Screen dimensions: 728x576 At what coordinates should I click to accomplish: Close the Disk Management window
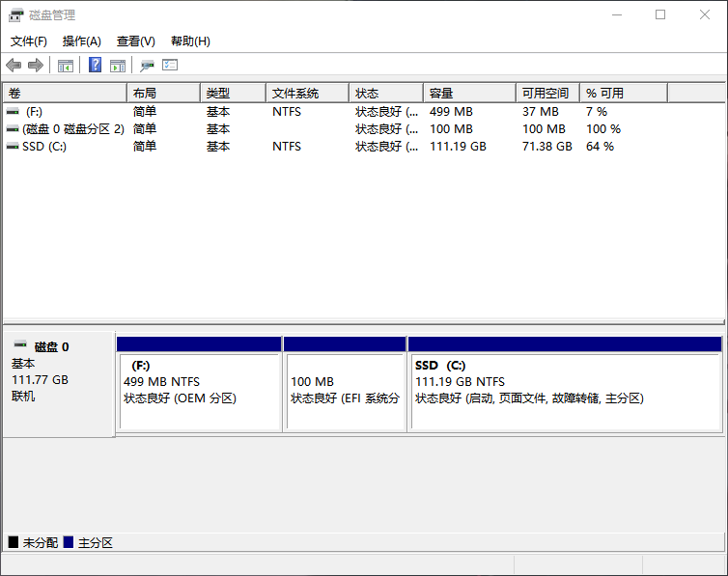[704, 14]
